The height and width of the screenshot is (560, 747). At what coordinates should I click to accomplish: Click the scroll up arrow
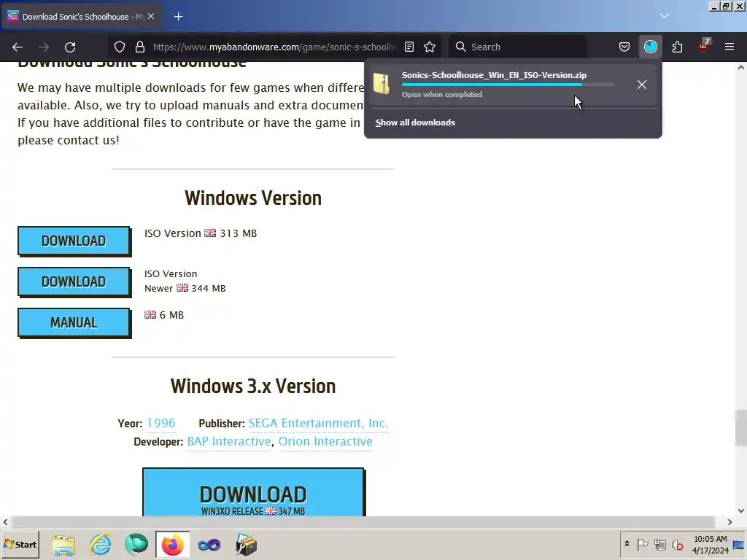[x=741, y=68]
